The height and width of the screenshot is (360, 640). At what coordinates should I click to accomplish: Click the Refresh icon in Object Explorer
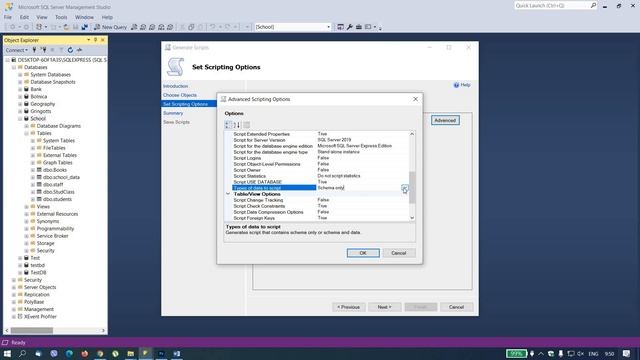click(x=70, y=50)
